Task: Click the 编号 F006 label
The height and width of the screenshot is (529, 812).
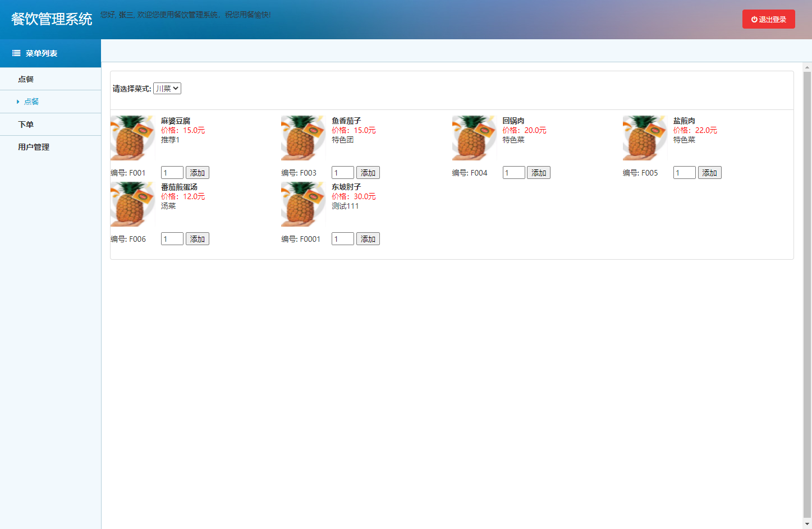Action: [x=128, y=239]
